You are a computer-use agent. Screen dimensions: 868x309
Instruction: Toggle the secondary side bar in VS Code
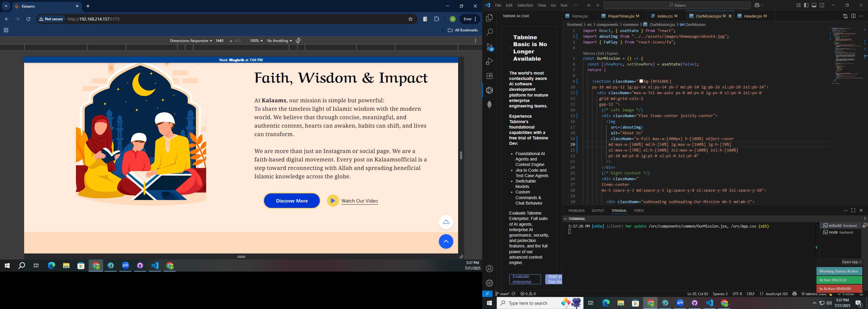tap(822, 5)
